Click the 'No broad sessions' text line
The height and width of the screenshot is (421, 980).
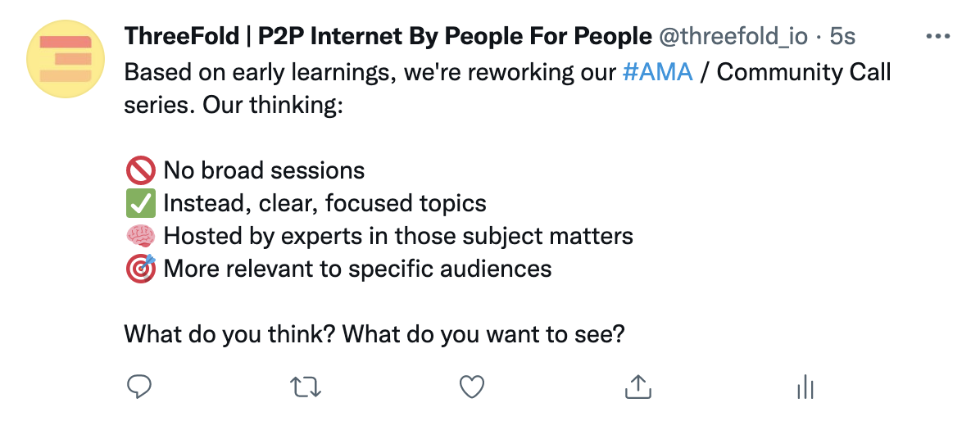(x=264, y=170)
